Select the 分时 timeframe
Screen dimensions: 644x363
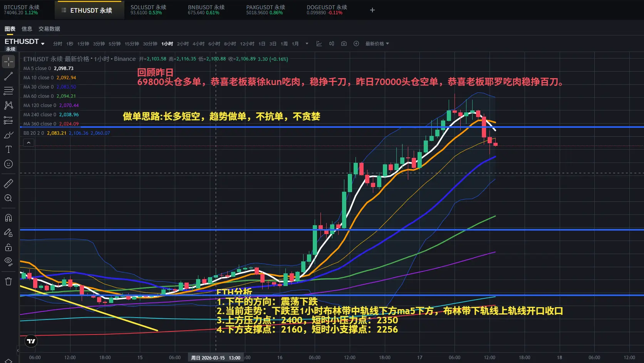pos(58,43)
